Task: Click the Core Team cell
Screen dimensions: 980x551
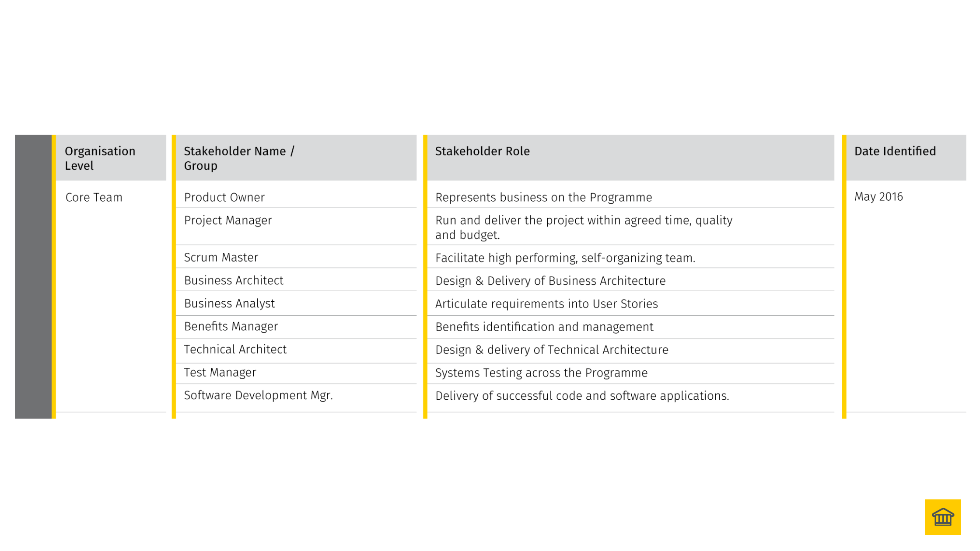Action: pos(94,197)
